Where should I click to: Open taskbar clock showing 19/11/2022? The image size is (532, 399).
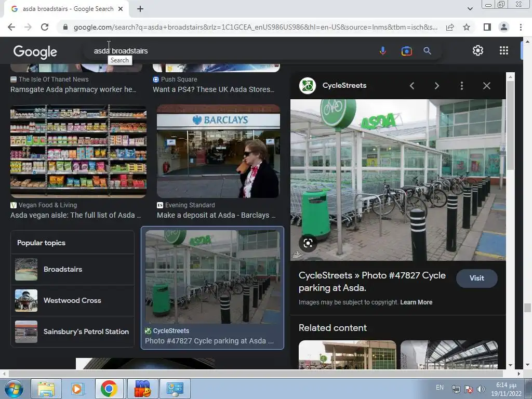(506, 389)
